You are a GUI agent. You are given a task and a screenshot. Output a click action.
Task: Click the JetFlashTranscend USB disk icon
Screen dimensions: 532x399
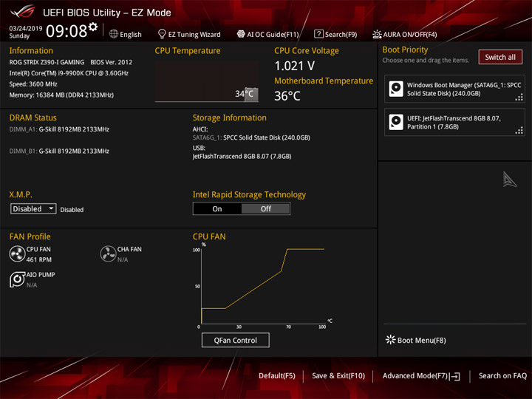[396, 122]
